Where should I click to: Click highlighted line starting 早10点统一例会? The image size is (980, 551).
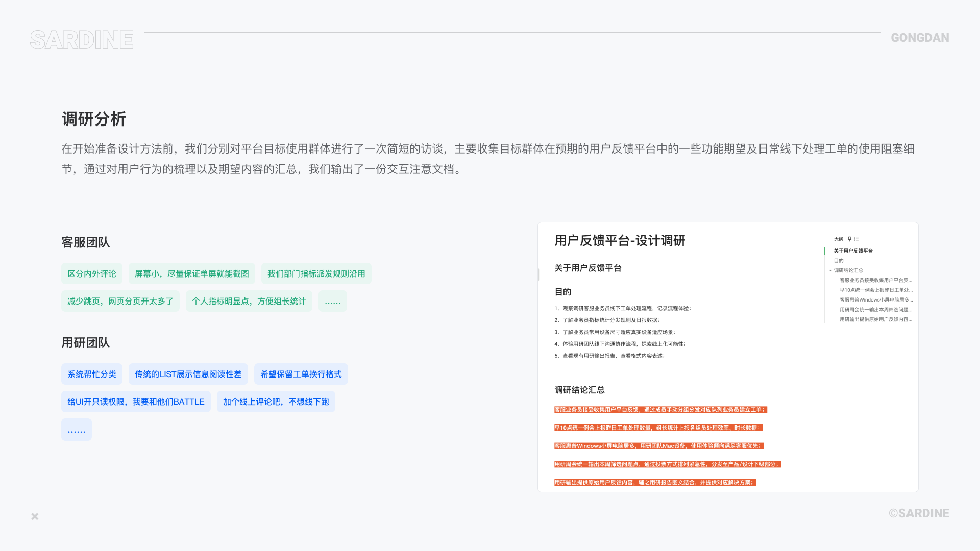(x=658, y=428)
